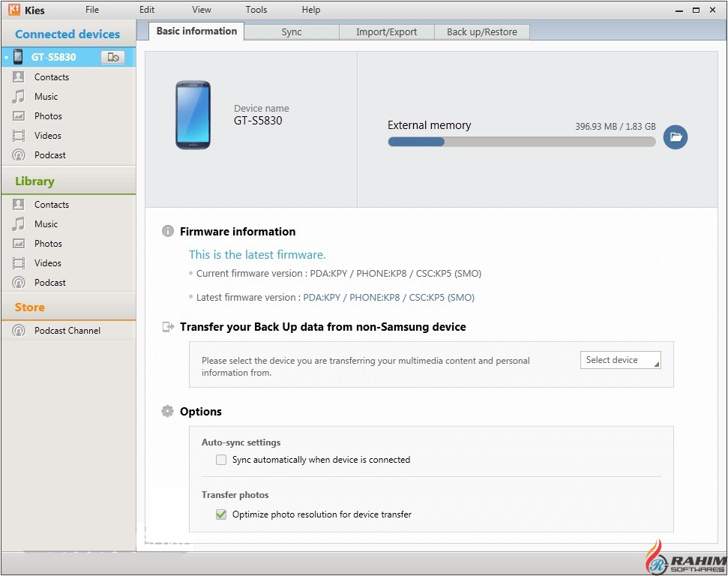Open the File menu
The width and height of the screenshot is (728, 576).
click(x=92, y=9)
